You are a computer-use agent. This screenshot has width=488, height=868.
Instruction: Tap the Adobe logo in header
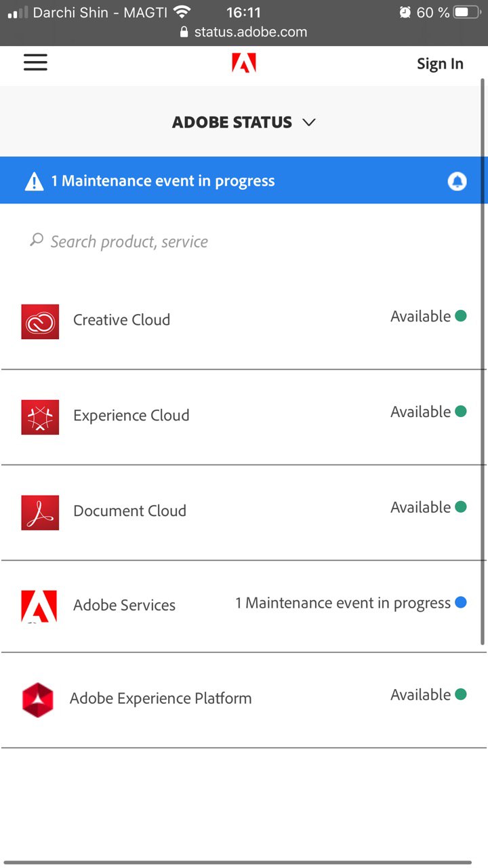(244, 63)
